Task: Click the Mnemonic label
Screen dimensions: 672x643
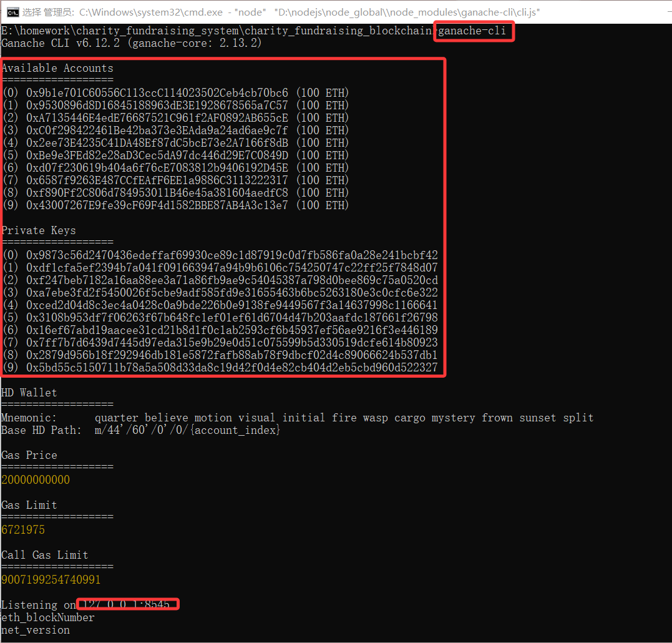Action: click(x=29, y=418)
